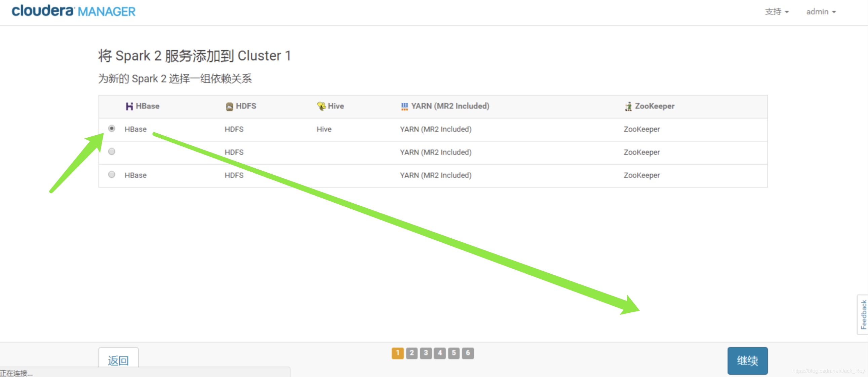Click HDFS text in the second row
868x377 pixels.
[234, 152]
